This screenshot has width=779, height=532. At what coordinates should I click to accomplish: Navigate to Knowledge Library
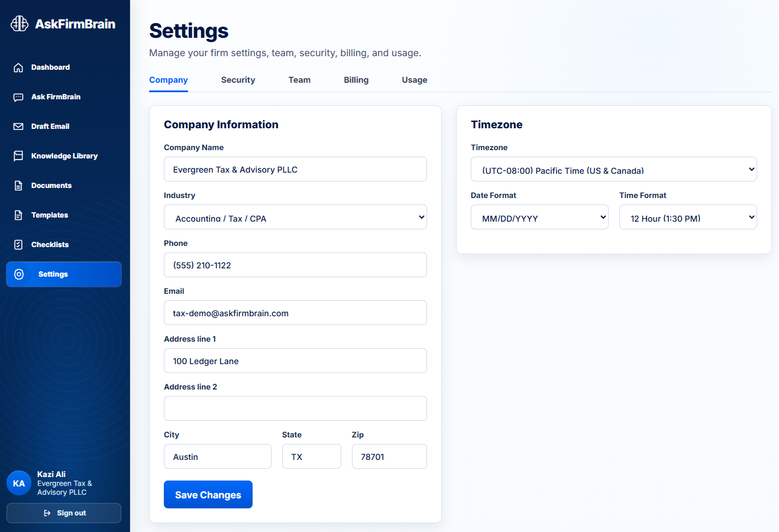(x=64, y=156)
